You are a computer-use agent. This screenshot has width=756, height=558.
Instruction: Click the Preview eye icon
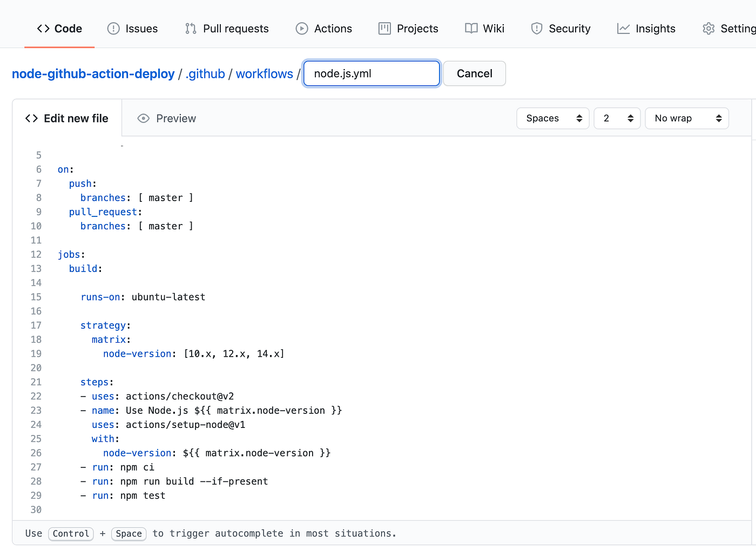click(x=143, y=118)
